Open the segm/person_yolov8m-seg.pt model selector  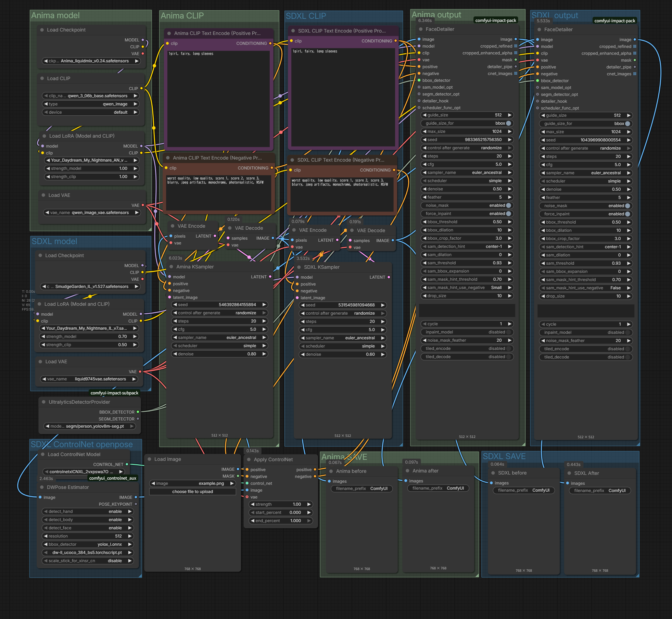[x=90, y=426]
